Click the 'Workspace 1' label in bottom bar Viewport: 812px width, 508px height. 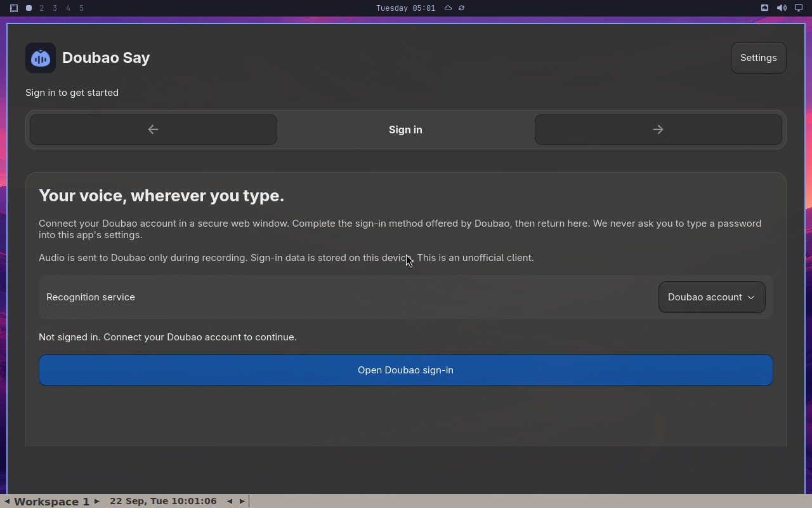point(51,502)
